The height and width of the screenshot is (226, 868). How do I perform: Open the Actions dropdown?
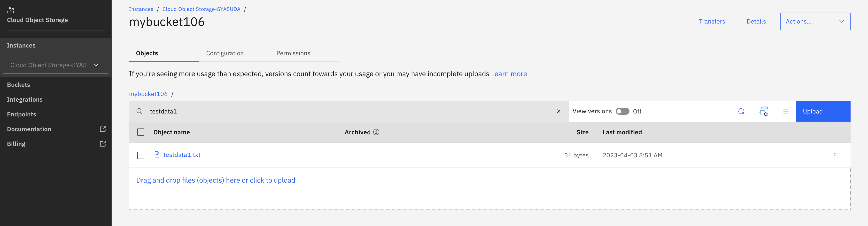815,21
